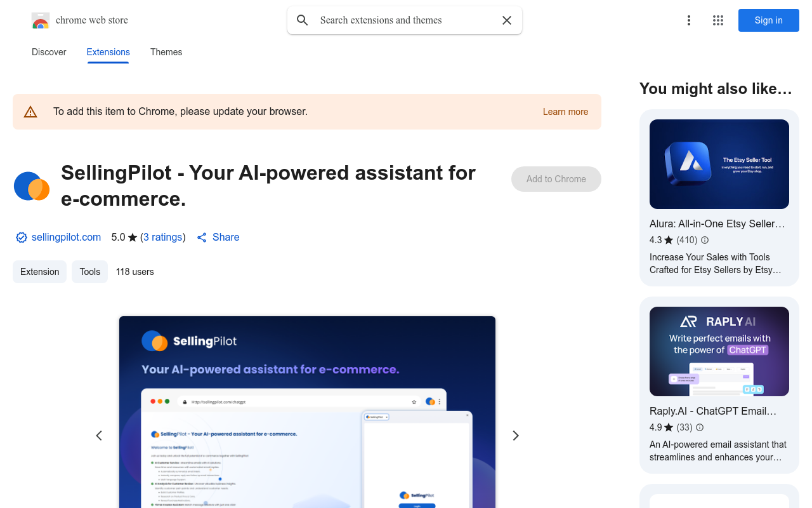The width and height of the screenshot is (812, 508).
Task: Open the Raply.AI - ChatGPT Email title
Action: [713, 411]
